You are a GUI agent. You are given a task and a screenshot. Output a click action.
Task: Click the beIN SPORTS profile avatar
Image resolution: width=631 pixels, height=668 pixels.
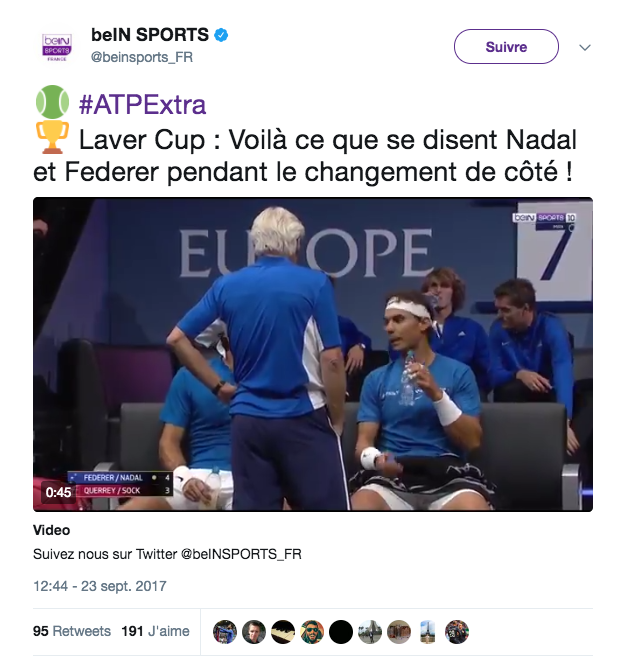(x=57, y=46)
